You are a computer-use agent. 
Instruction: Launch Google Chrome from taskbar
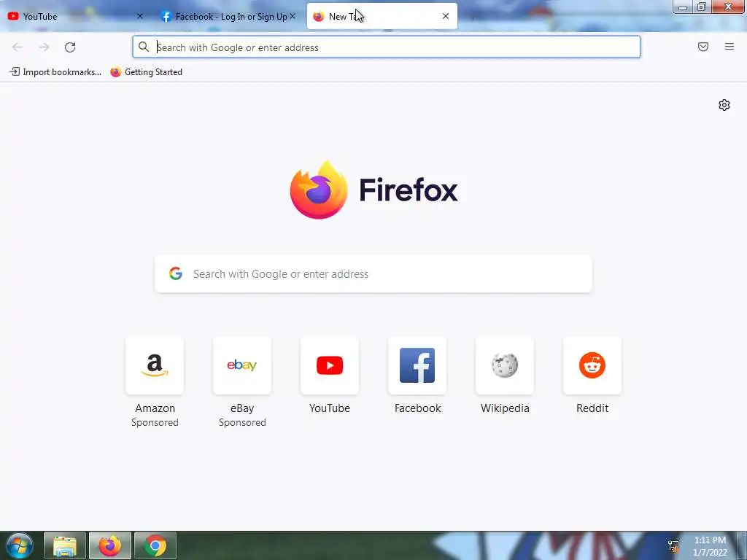pyautogui.click(x=155, y=545)
